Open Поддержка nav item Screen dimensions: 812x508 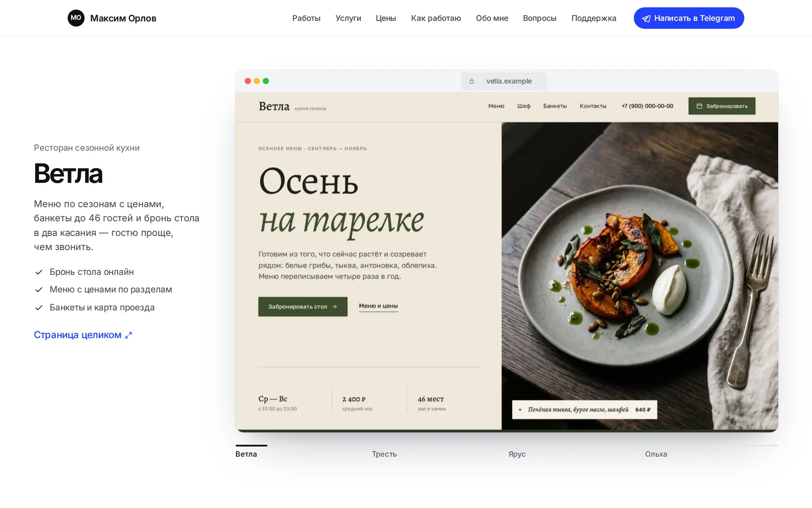[x=594, y=18]
